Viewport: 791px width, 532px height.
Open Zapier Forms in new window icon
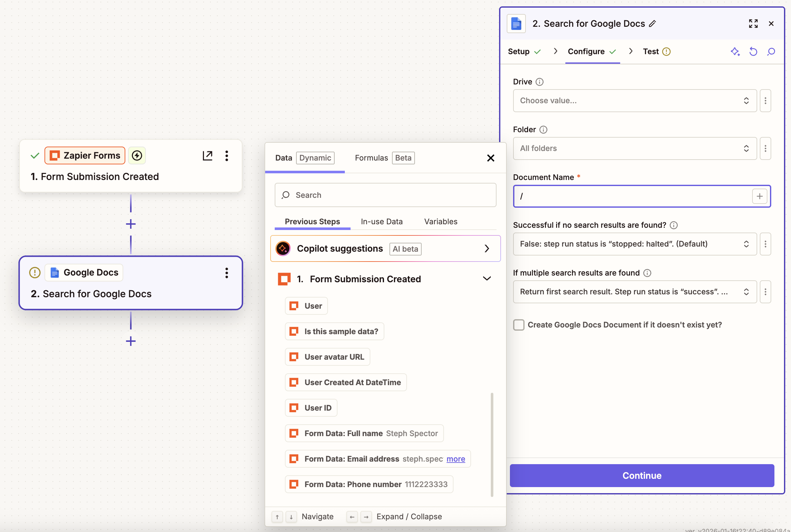207,155
